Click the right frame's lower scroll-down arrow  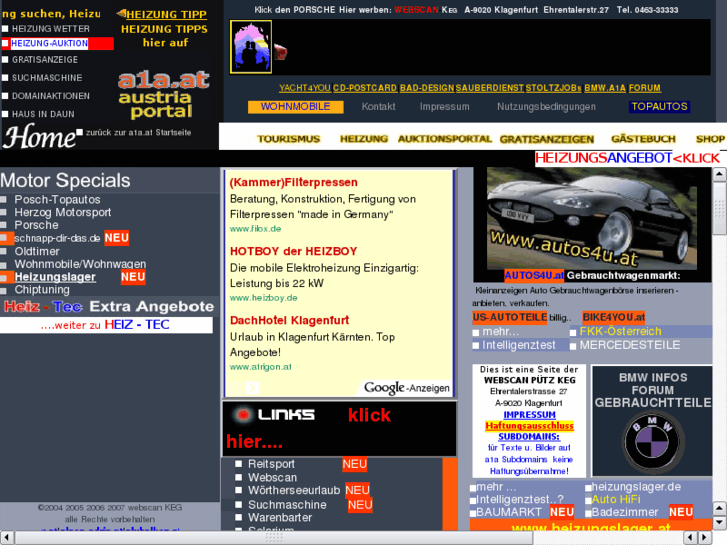coord(719,523)
